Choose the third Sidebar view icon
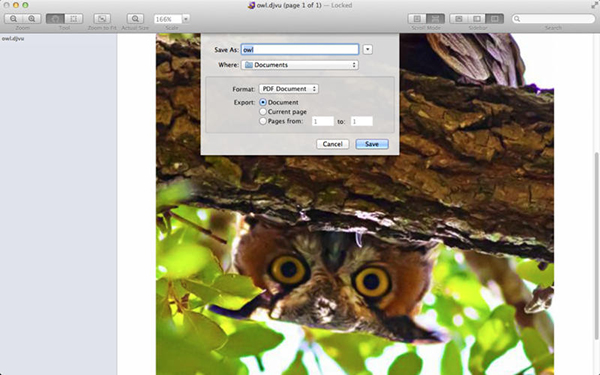Screen dimensions: 600x375 point(495,18)
